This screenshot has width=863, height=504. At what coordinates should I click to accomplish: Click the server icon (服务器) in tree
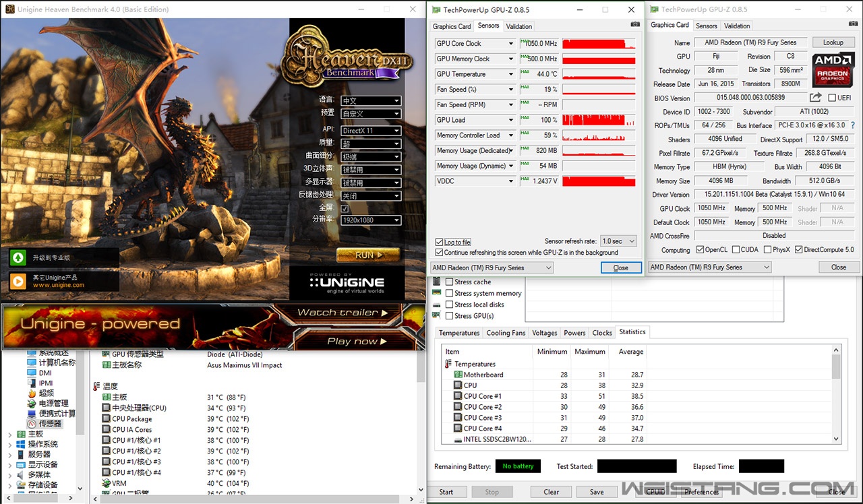[21, 454]
